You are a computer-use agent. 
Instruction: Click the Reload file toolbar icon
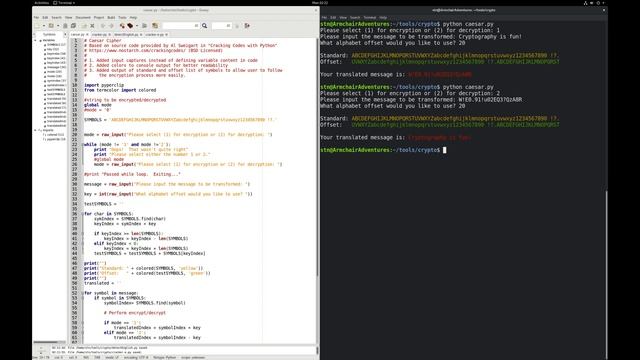(x=84, y=26)
